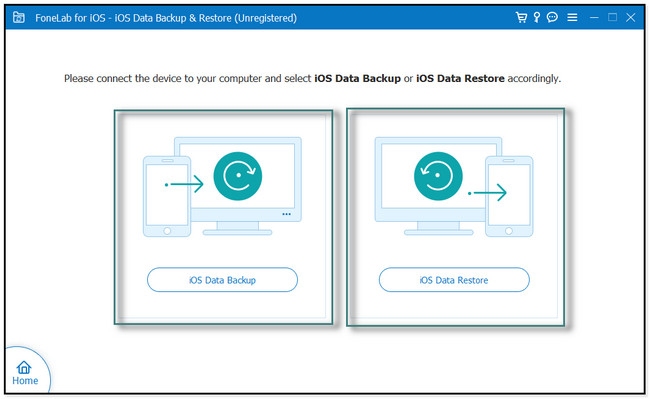Click the FoneLab app logo icon
This screenshot has width=650, height=399.
(x=19, y=17)
